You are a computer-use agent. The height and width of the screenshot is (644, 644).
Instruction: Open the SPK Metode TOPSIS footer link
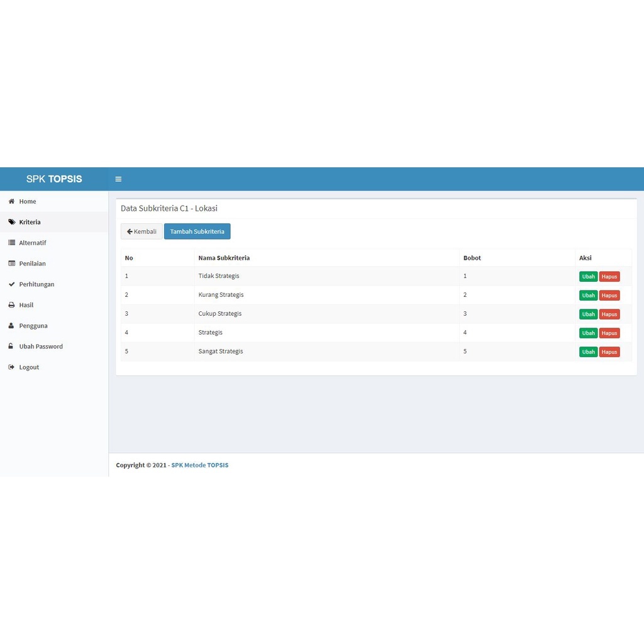(x=199, y=465)
